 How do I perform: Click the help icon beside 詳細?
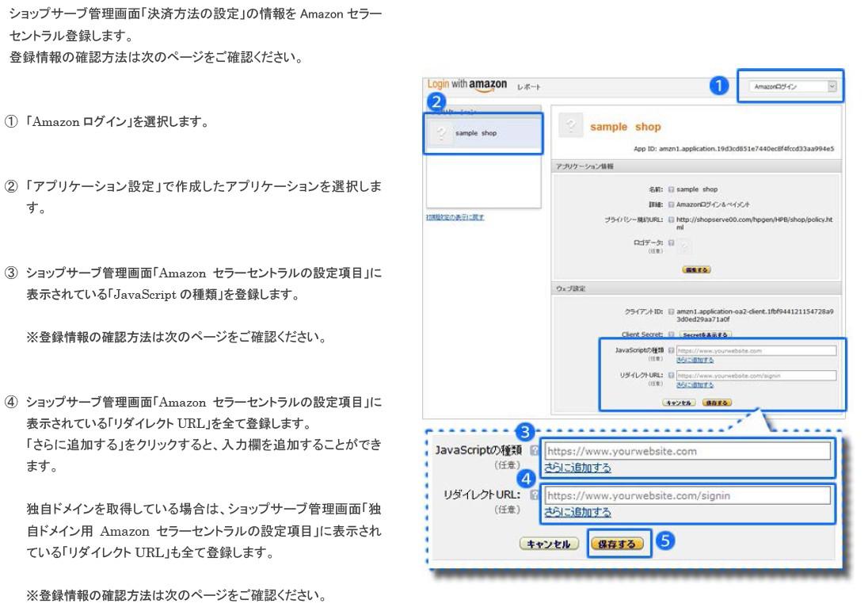pos(671,204)
